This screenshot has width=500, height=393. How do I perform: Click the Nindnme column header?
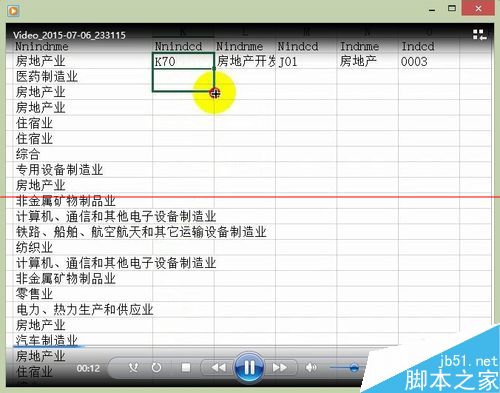point(239,46)
